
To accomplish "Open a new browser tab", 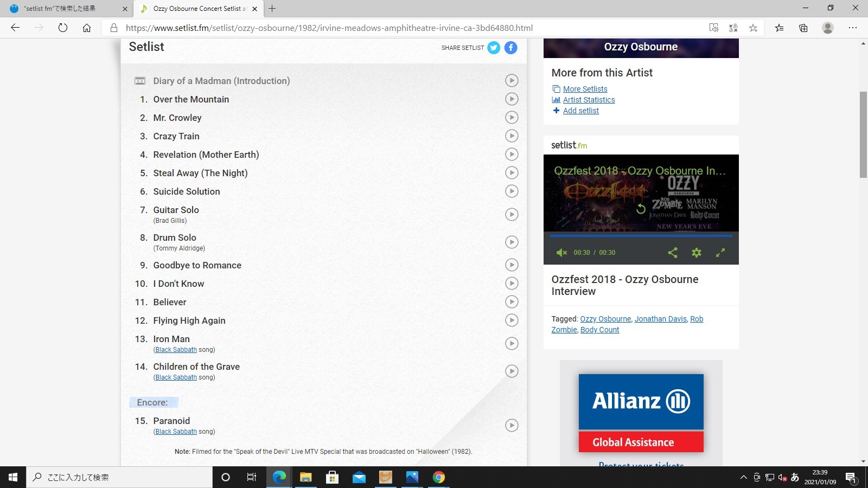I will click(272, 9).
